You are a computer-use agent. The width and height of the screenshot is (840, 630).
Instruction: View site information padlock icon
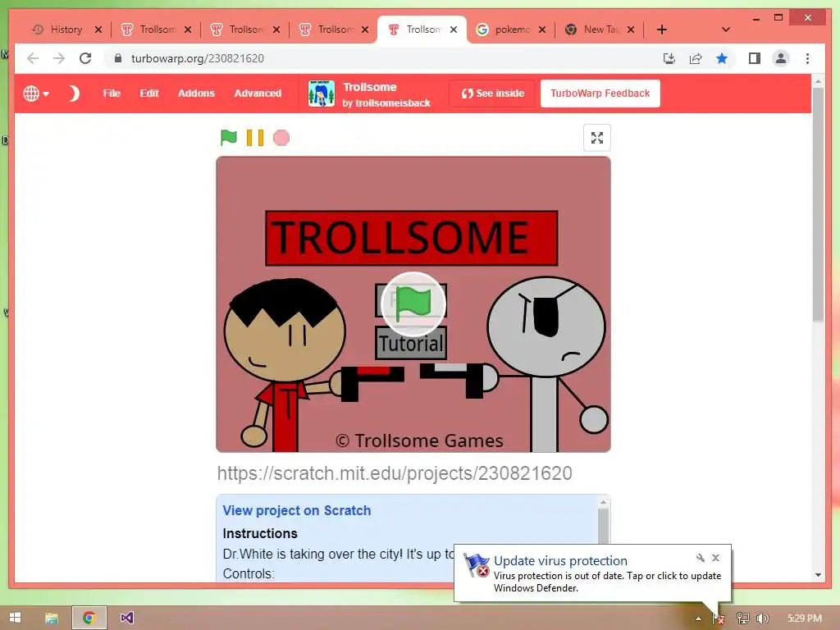[118, 58]
